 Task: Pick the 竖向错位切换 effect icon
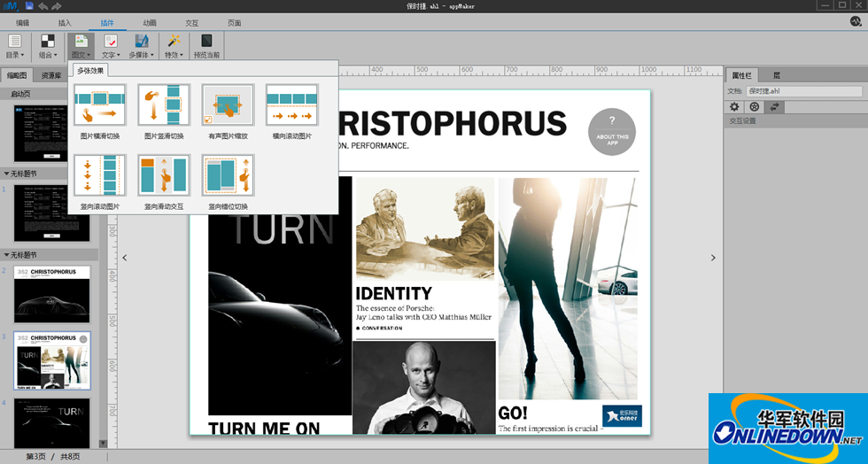[228, 175]
